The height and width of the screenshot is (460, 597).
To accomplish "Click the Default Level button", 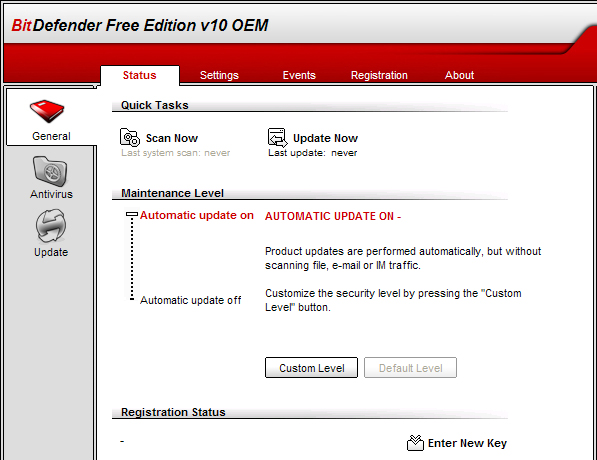I will 410,367.
